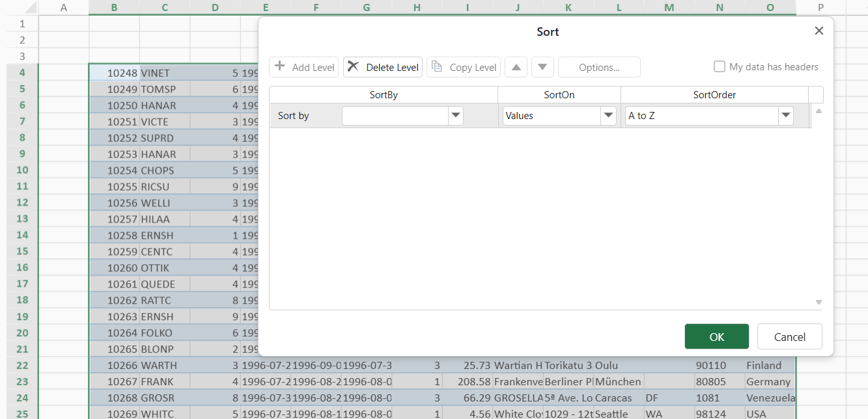
Task: Move sort level down with arrow
Action: 543,67
